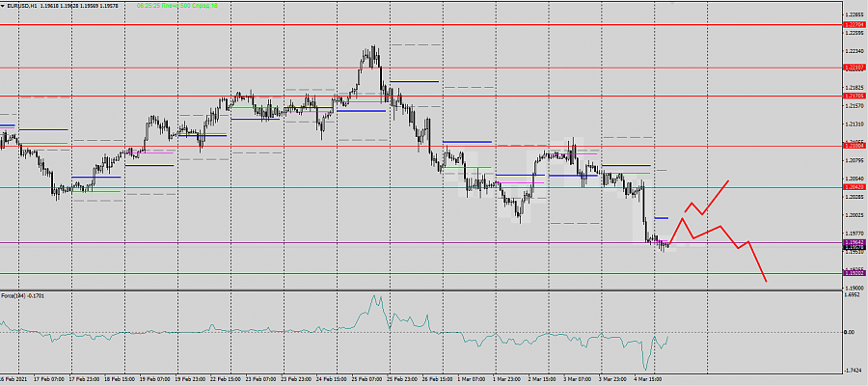
Task: Select the tip of the upward red forecast line
Action: click(x=728, y=180)
